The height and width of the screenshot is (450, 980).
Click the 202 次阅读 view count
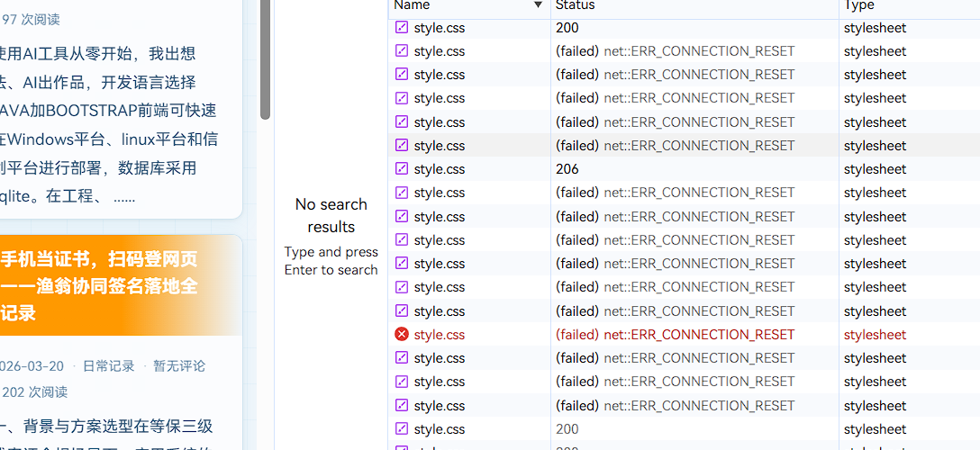point(34,392)
